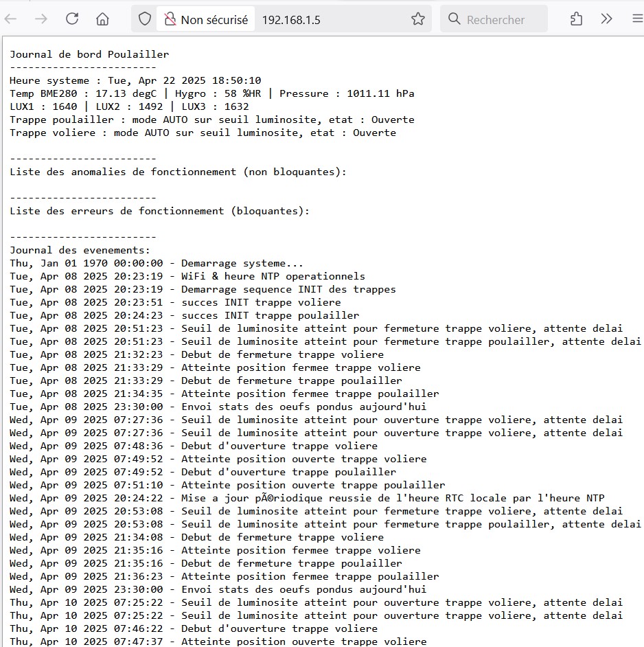644x647 pixels.
Task: Click the 192.168.1.5 address field
Action: tap(291, 20)
